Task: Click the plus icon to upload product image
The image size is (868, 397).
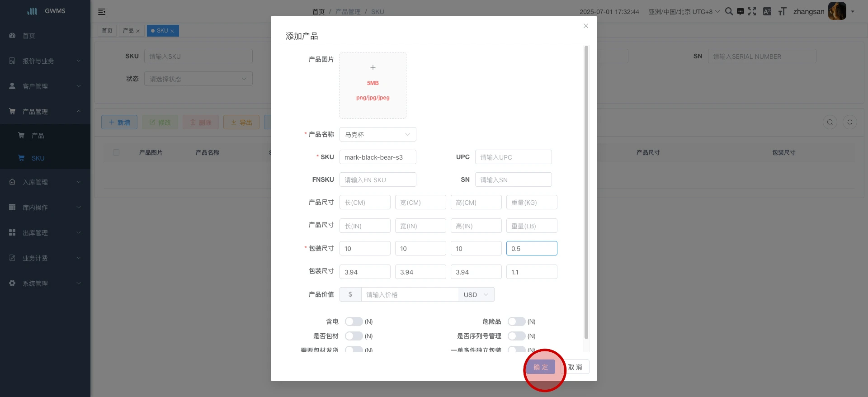Action: click(x=373, y=68)
